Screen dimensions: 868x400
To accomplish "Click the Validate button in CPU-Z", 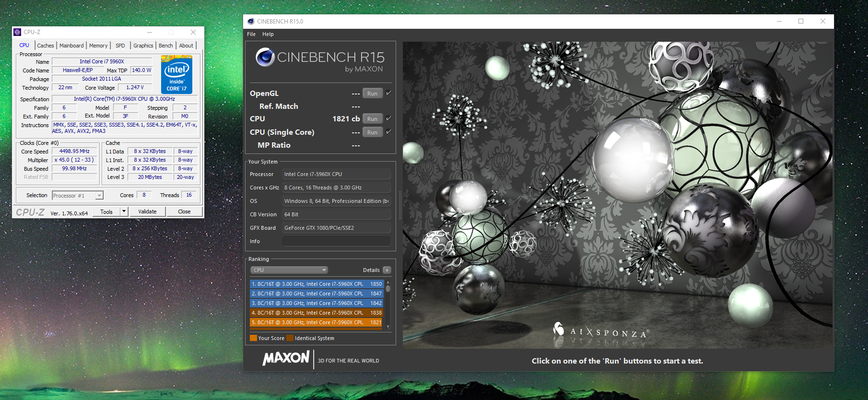I will pos(147,212).
